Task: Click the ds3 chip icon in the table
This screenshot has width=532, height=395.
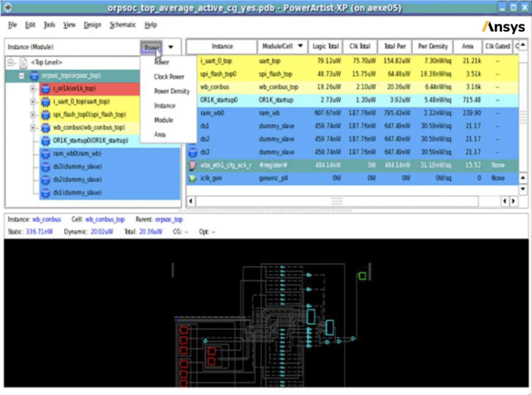Action: click(x=193, y=153)
